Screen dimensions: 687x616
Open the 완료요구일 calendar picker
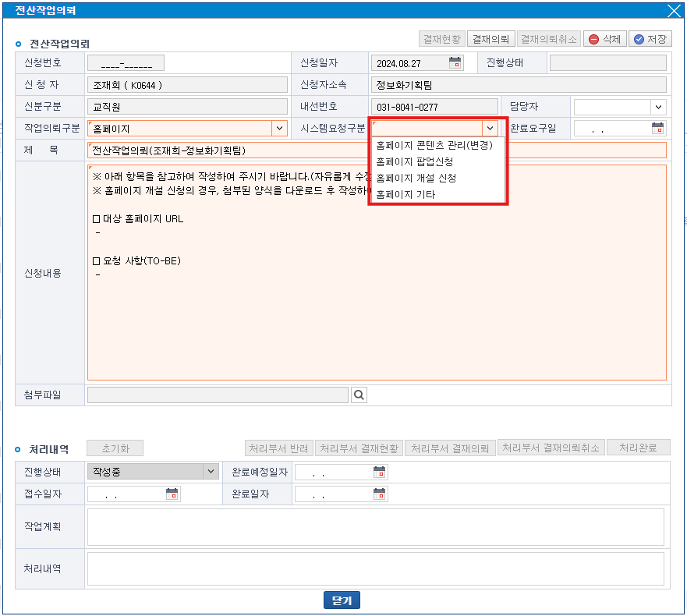(x=658, y=129)
